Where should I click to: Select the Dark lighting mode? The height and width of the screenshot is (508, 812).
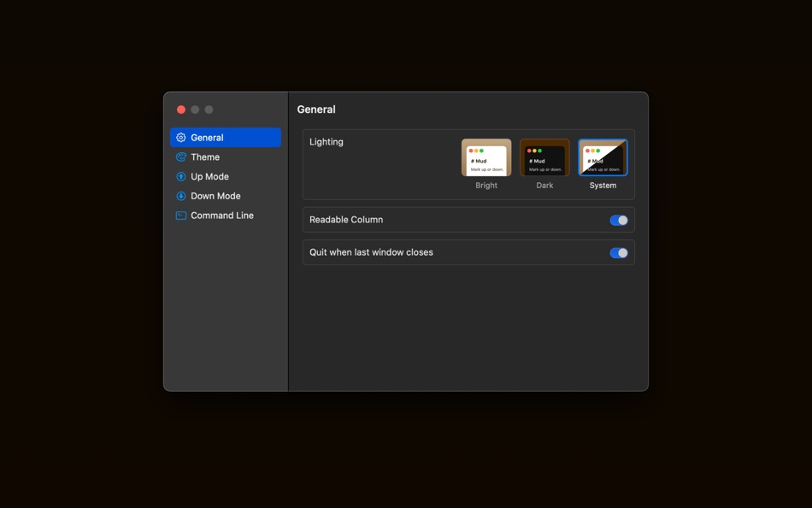pos(544,162)
